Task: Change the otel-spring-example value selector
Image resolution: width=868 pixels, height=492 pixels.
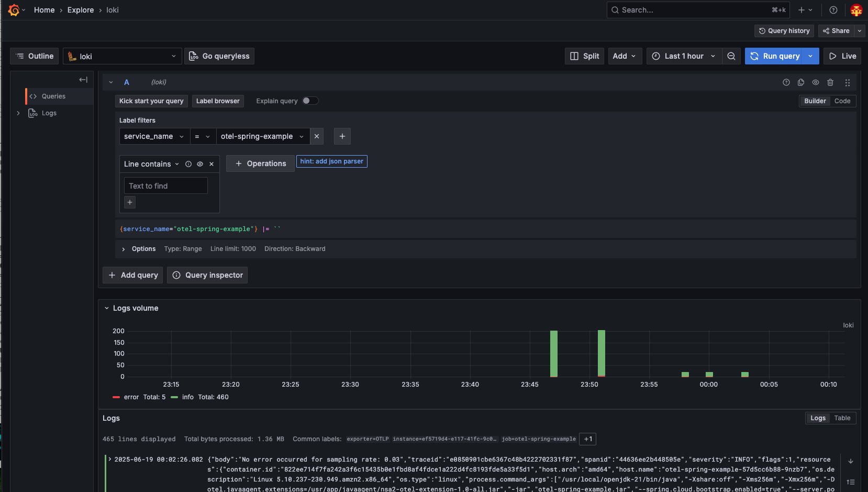Action: pos(263,136)
